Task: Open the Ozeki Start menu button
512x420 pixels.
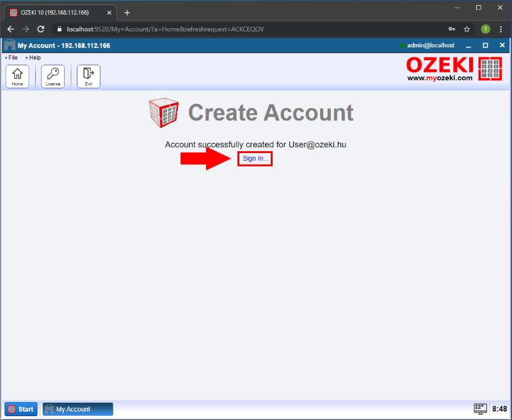Action: (21, 409)
